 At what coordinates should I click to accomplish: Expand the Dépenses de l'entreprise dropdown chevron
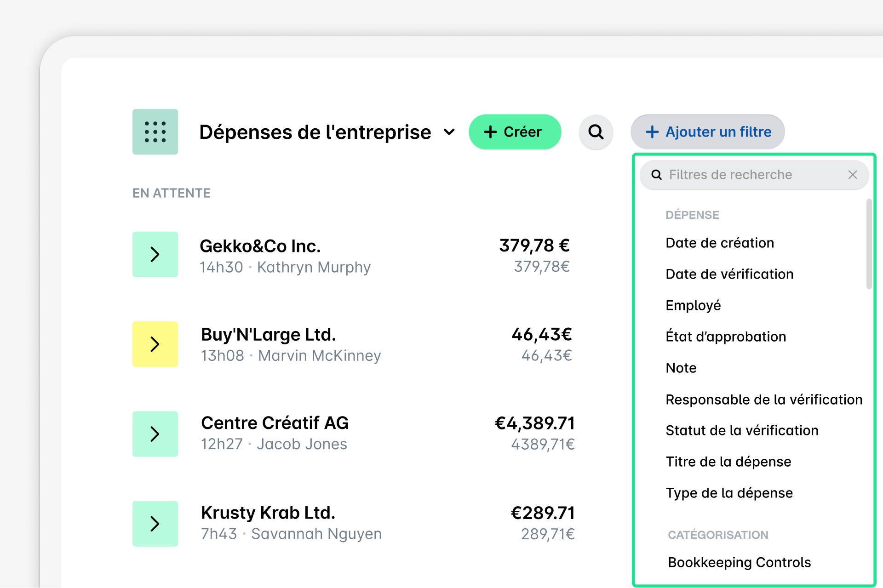point(449,132)
